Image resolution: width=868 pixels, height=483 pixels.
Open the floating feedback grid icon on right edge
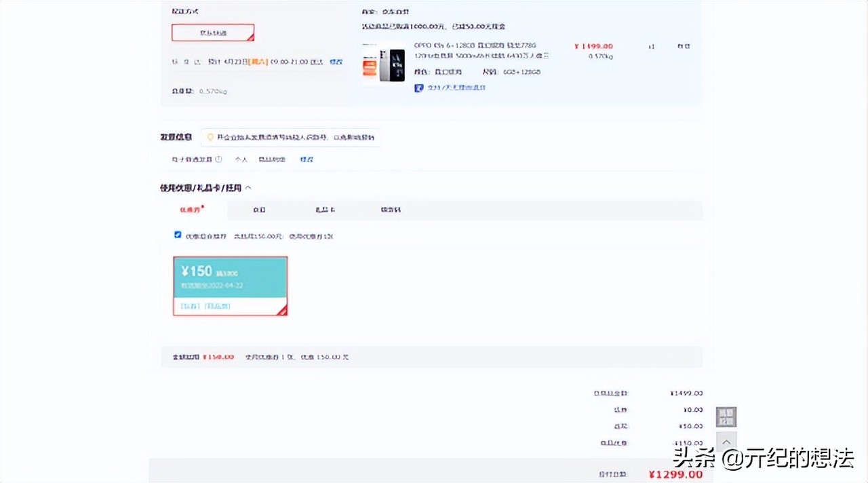coord(726,417)
